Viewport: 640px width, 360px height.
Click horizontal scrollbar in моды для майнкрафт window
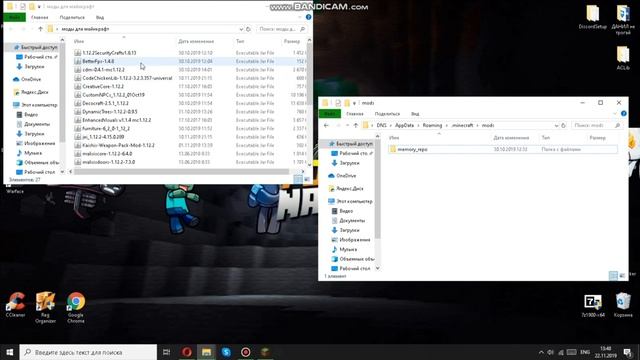click(181, 171)
